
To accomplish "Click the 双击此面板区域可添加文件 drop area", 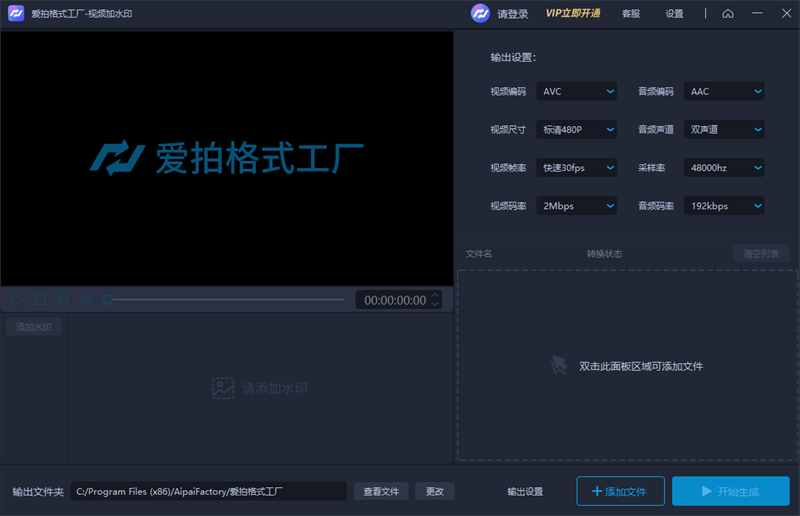I will coord(628,365).
